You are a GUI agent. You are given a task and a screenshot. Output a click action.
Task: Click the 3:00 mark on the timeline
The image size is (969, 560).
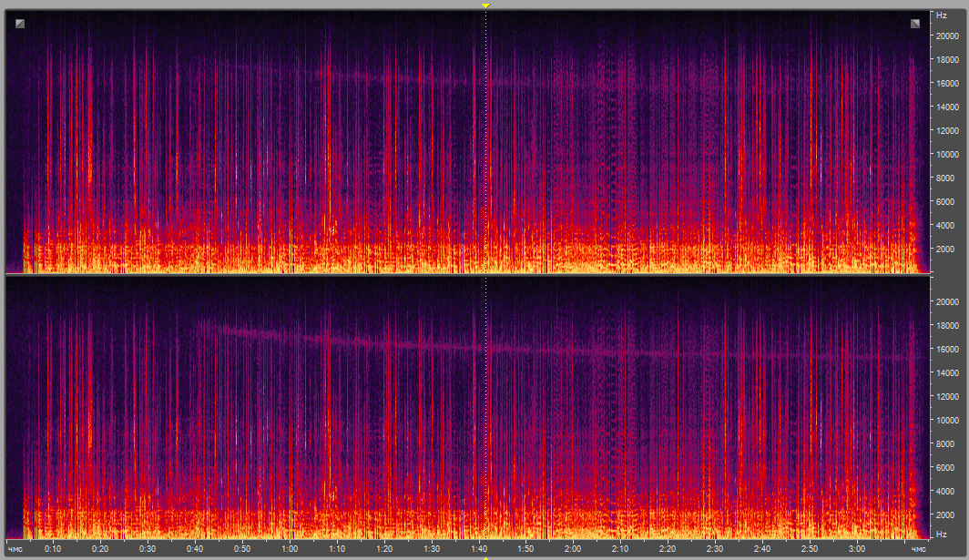click(857, 549)
